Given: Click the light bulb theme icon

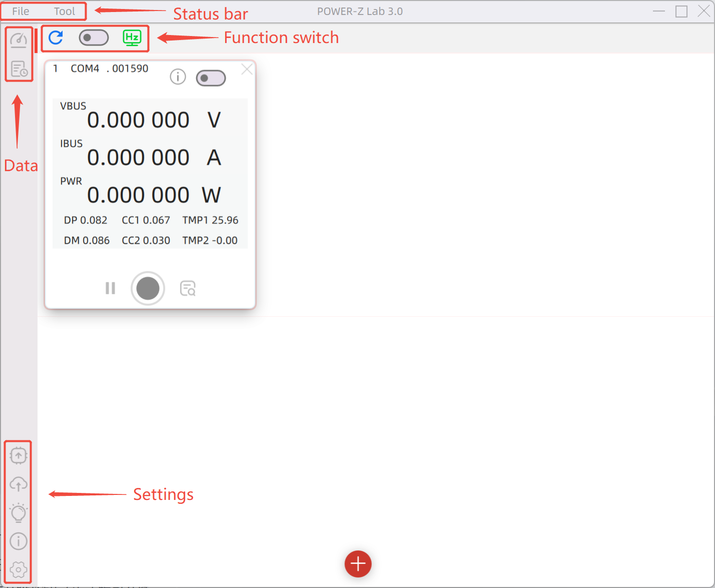Looking at the screenshot, I should tap(19, 512).
